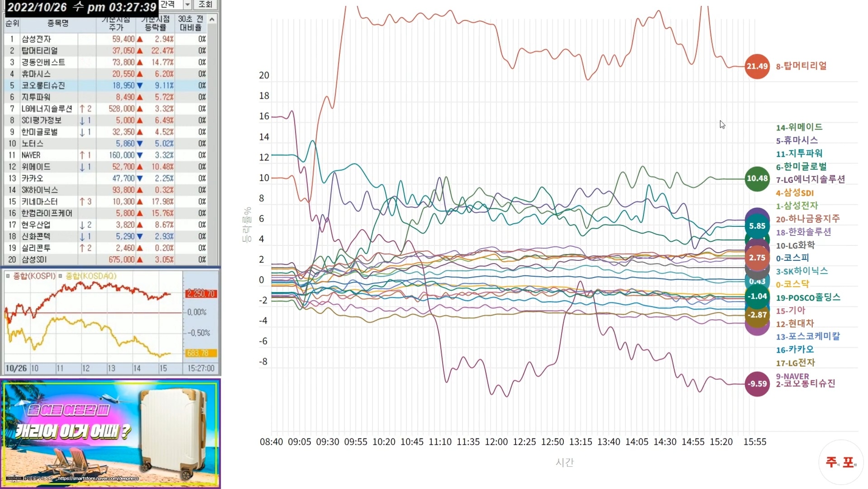Screen dimensions: 868x489
Task: Select the SCI평가정보 table row
Action: pos(105,120)
